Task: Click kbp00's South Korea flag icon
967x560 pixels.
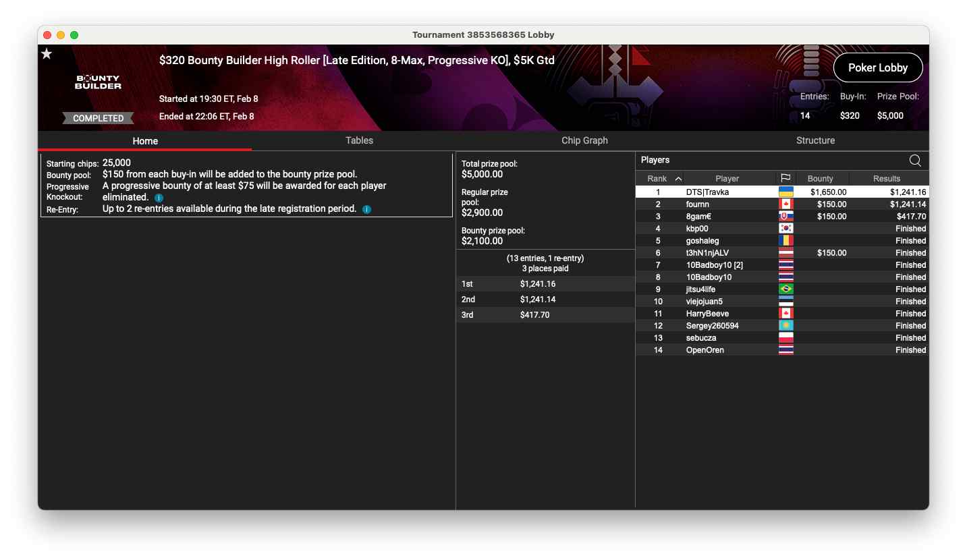Action: [x=785, y=229]
